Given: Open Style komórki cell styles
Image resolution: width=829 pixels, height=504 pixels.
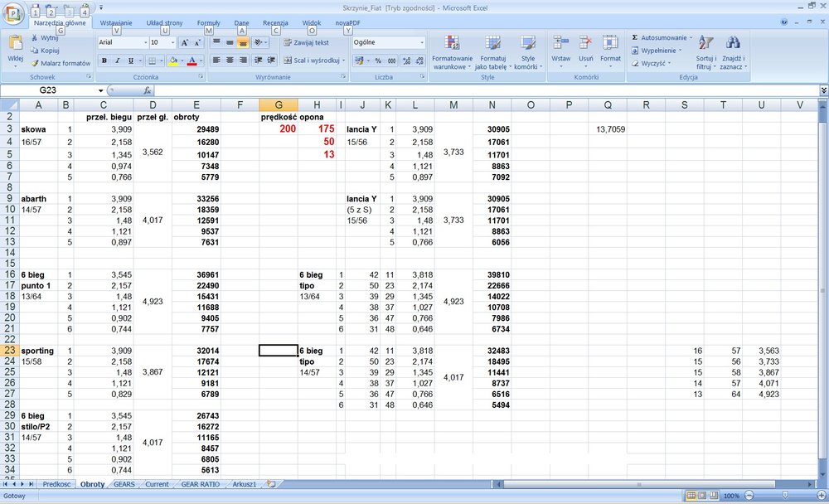Looking at the screenshot, I should click(527, 52).
